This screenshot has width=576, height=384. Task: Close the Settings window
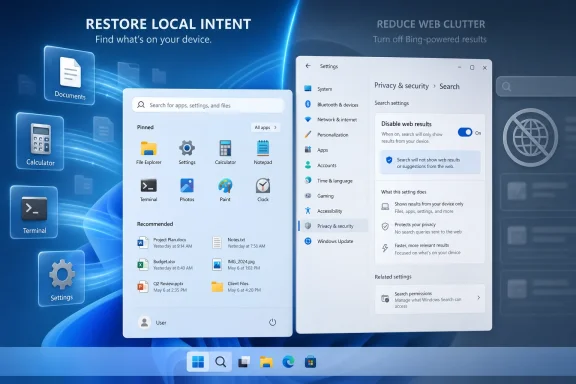pyautogui.click(x=485, y=68)
